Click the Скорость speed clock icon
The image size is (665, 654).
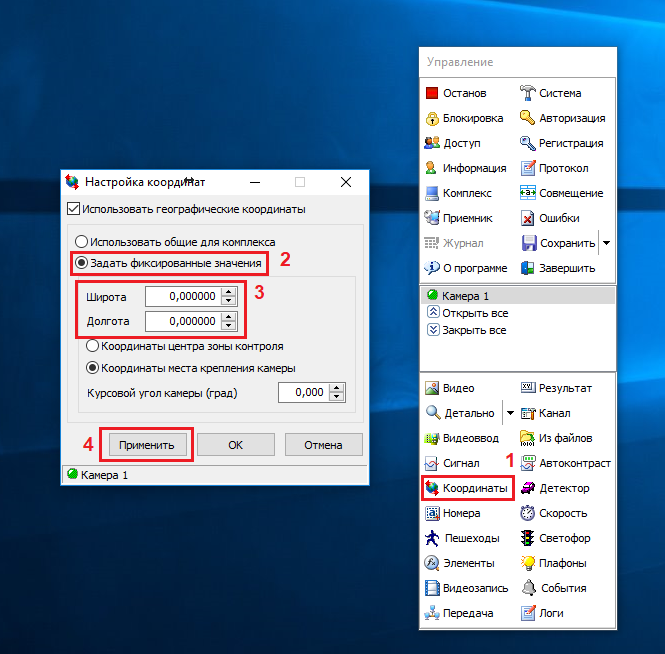point(528,513)
